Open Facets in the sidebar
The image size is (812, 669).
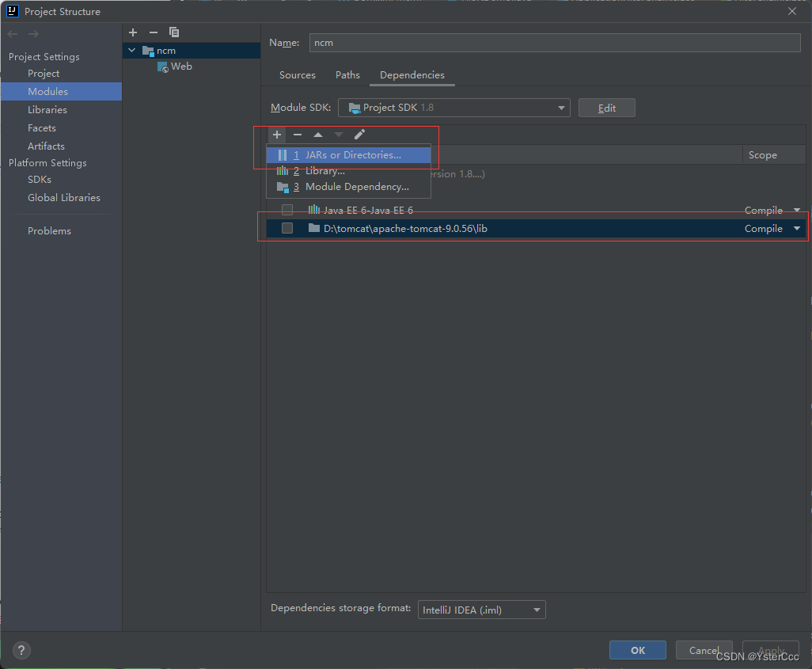pos(42,128)
